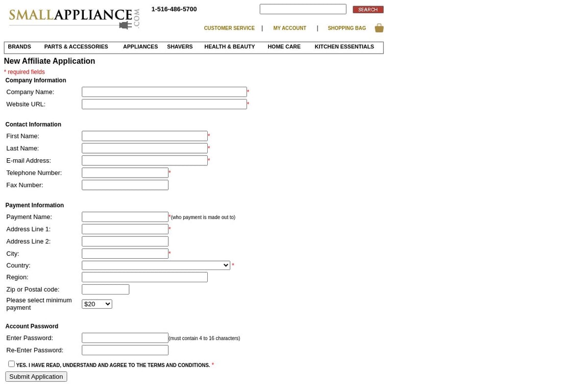Click the '* required fields' text
588x392 pixels.
[24, 72]
